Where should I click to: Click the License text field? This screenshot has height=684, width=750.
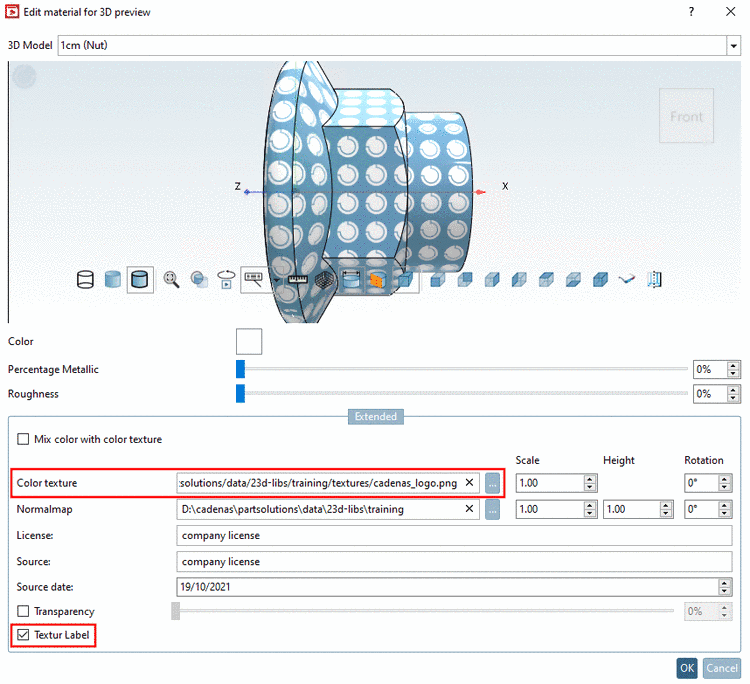pos(454,536)
